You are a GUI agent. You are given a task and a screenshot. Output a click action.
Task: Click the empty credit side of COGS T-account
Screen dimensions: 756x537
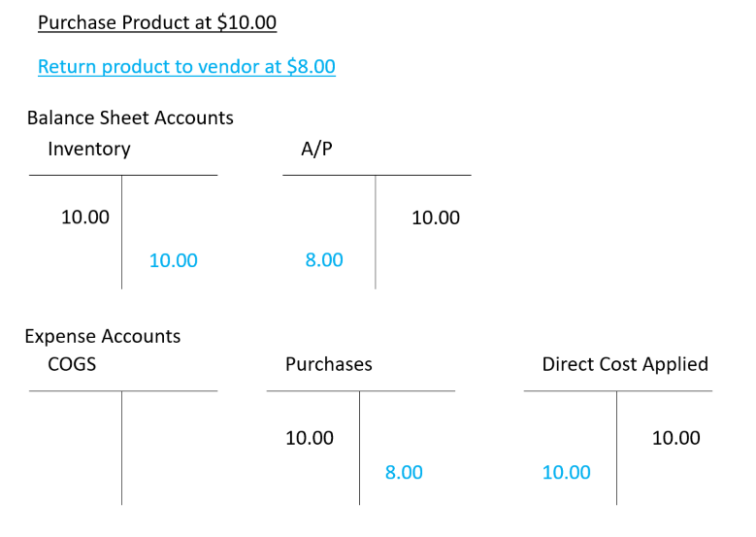170,447
